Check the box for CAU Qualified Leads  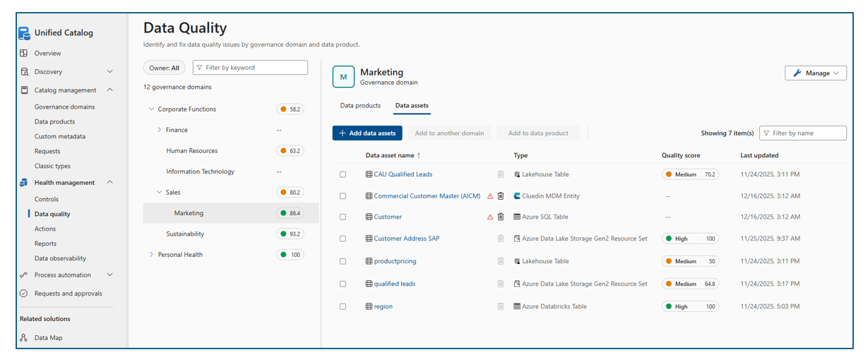tap(343, 174)
